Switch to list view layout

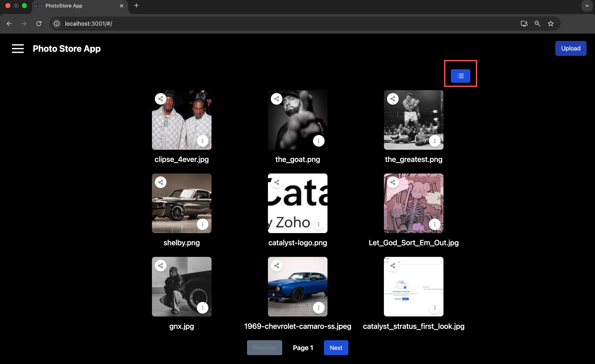tap(460, 76)
